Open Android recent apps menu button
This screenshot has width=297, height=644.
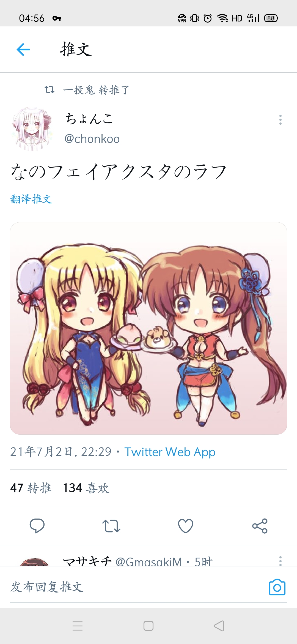click(78, 626)
